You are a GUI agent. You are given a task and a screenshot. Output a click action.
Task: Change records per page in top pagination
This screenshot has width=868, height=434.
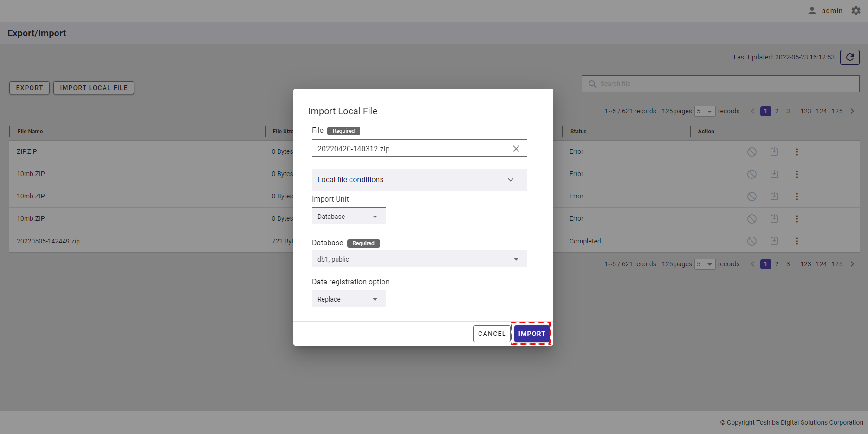click(x=705, y=111)
